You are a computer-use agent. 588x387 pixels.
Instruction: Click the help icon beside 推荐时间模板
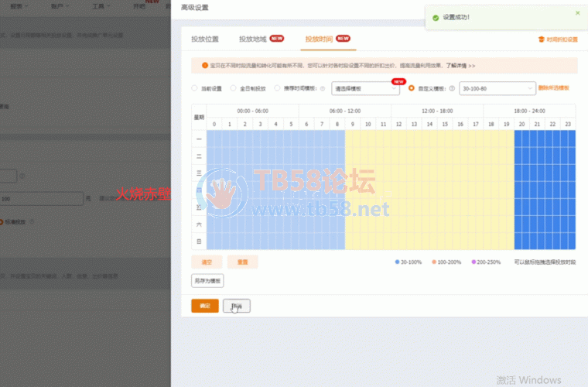tap(322, 88)
